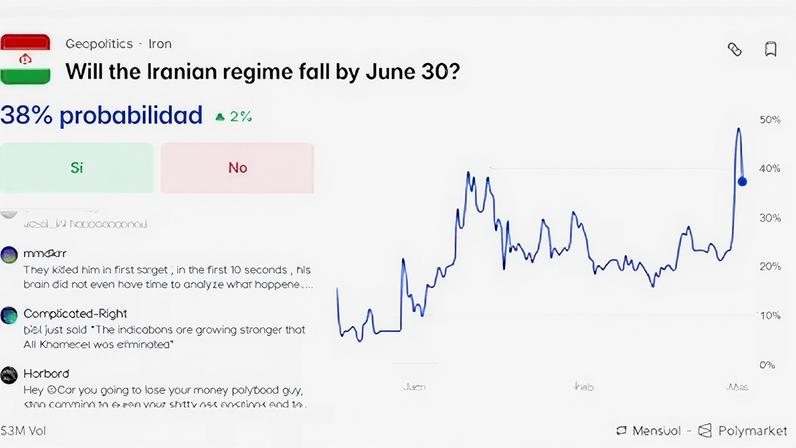Click the 53M Vol volume label
796x448 pixels.
click(24, 431)
